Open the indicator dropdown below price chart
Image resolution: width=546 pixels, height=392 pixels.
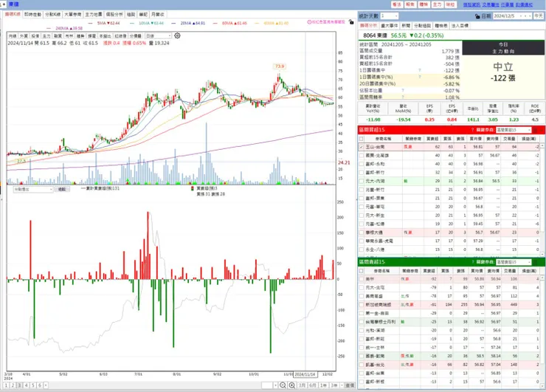pyautogui.click(x=33, y=189)
